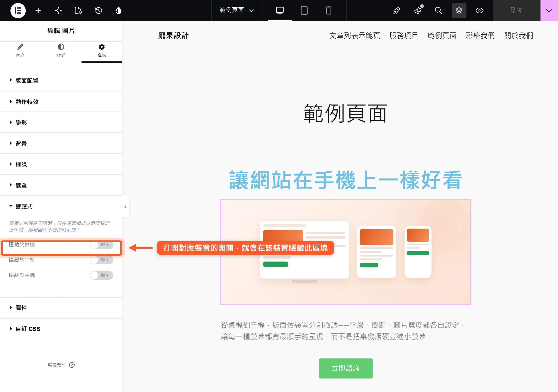This screenshot has width=558, height=392.
Task: Expand the 背景 section
Action: pos(61,144)
